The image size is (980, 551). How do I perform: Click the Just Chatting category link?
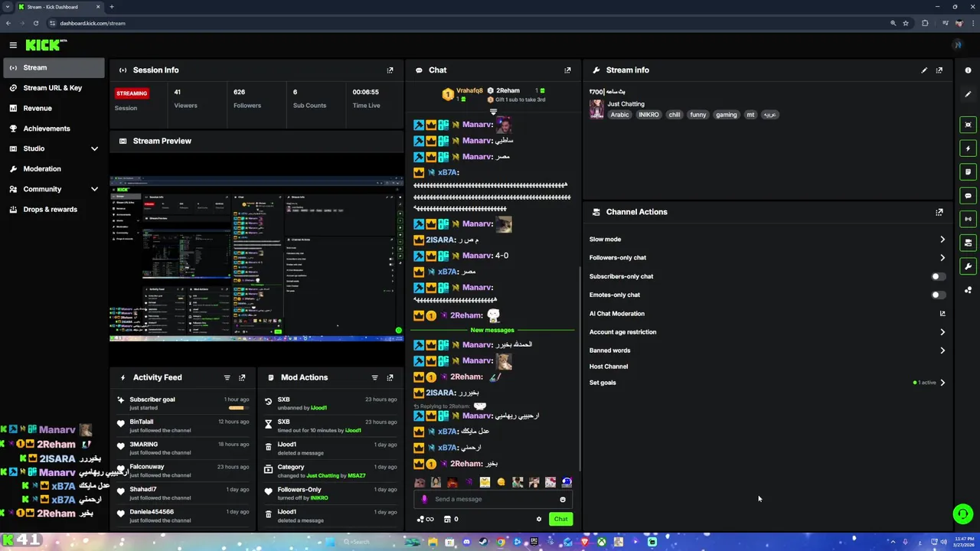[x=626, y=104]
